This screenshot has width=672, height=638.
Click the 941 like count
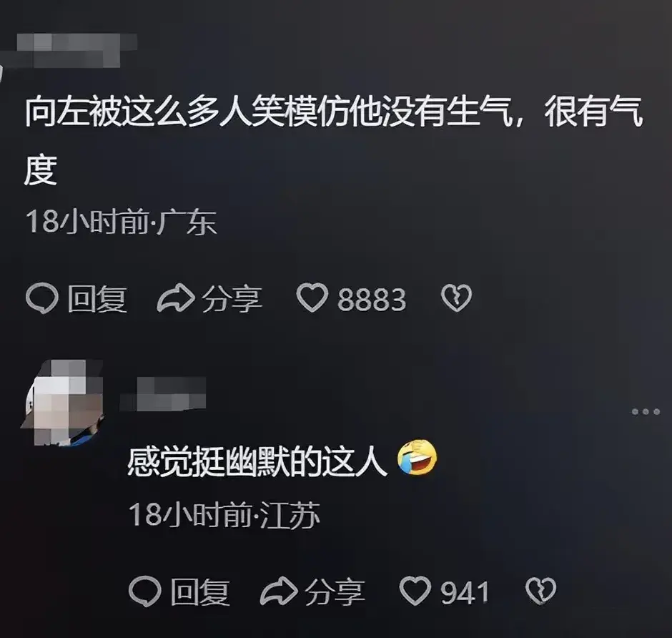tap(465, 592)
